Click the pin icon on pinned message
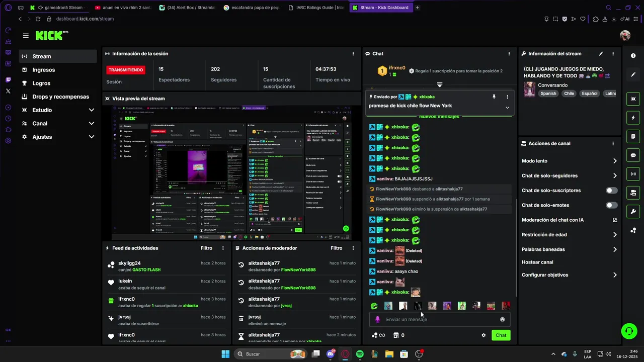This screenshot has height=362, width=644. (x=494, y=97)
